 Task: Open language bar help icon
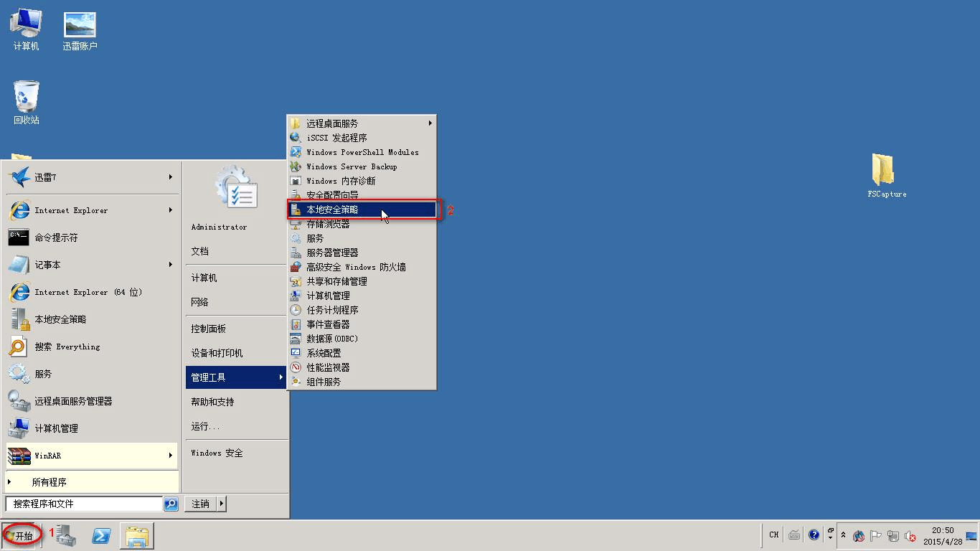(814, 534)
